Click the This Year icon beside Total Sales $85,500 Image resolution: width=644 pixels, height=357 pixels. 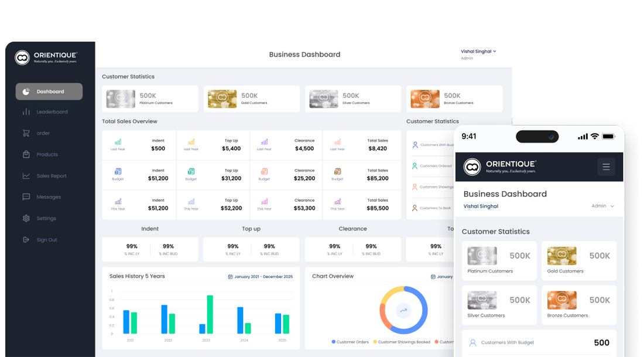tap(337, 202)
